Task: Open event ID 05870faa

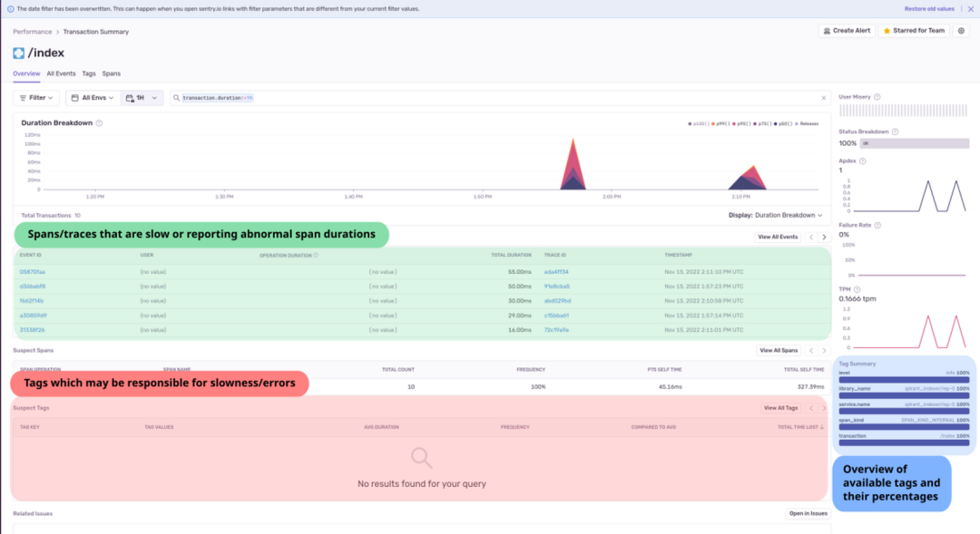Action: point(33,272)
